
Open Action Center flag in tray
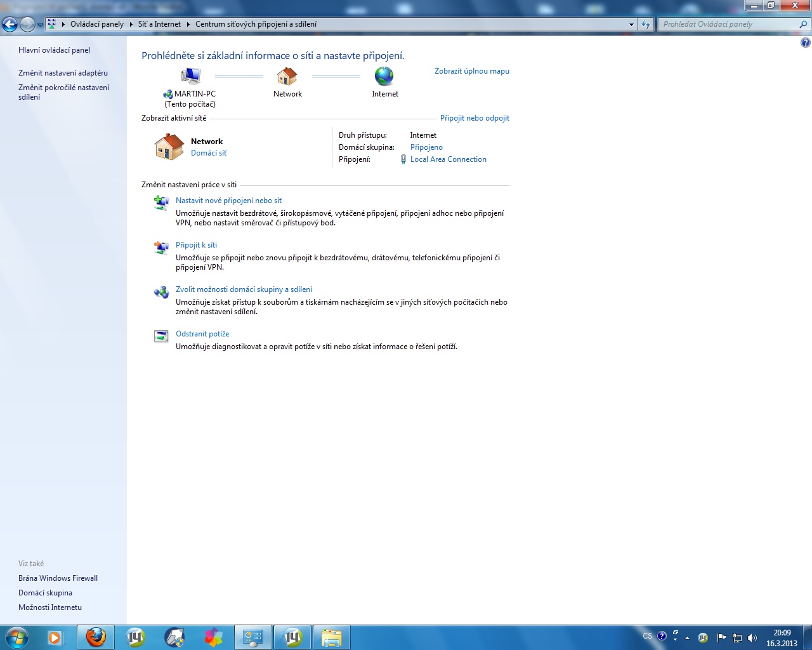[721, 638]
